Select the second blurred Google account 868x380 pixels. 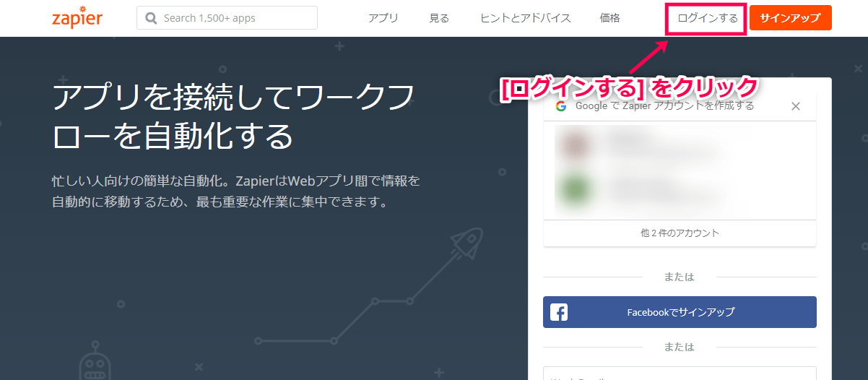[680, 189]
